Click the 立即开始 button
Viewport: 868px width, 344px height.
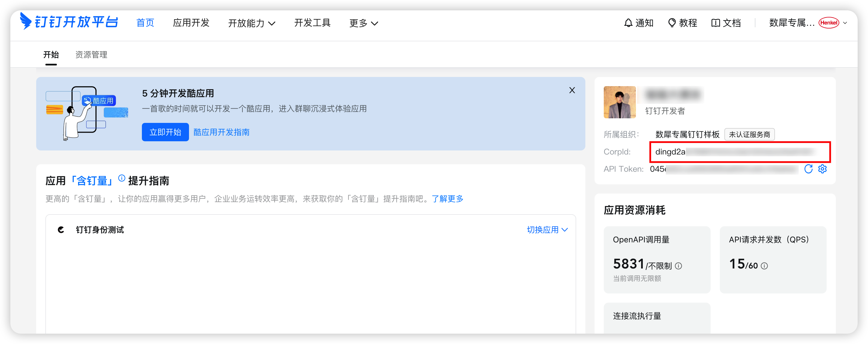[165, 132]
